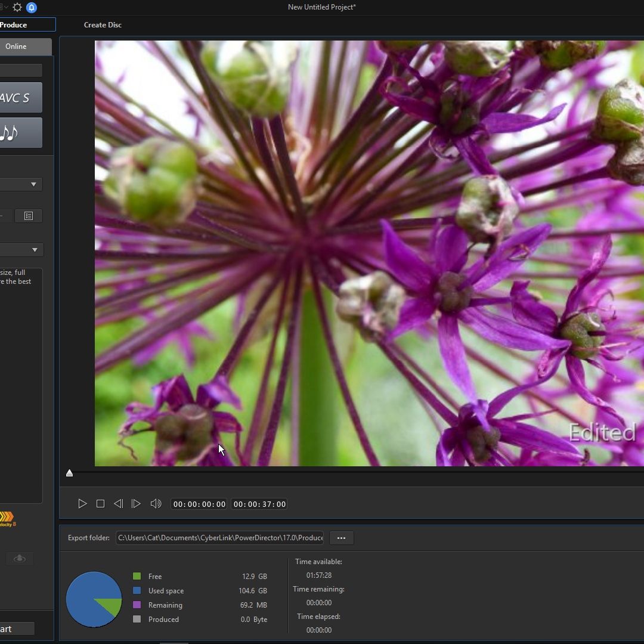Expand the lower profile dropdown arrow
Viewport: 644px width, 644px height.
pyautogui.click(x=35, y=250)
